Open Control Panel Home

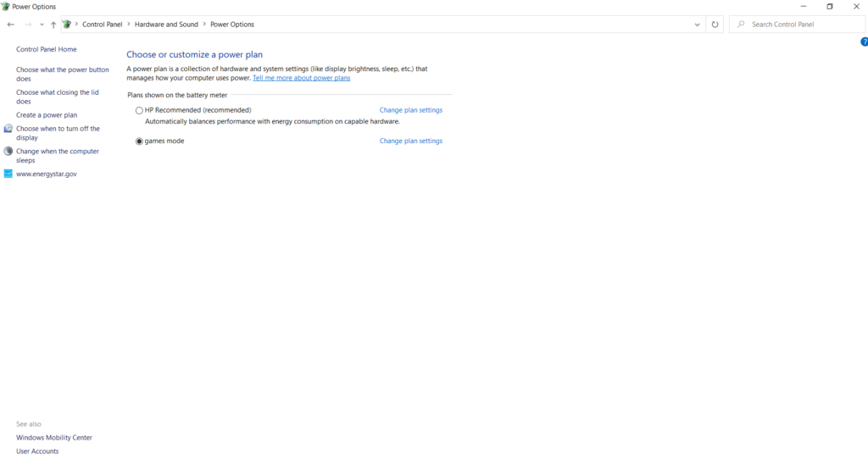pyautogui.click(x=47, y=49)
